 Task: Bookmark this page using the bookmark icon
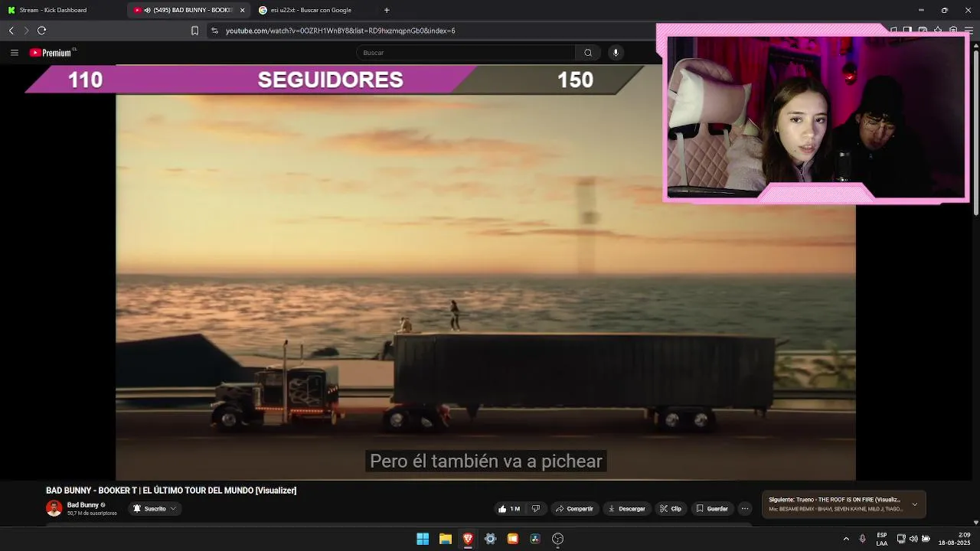194,31
